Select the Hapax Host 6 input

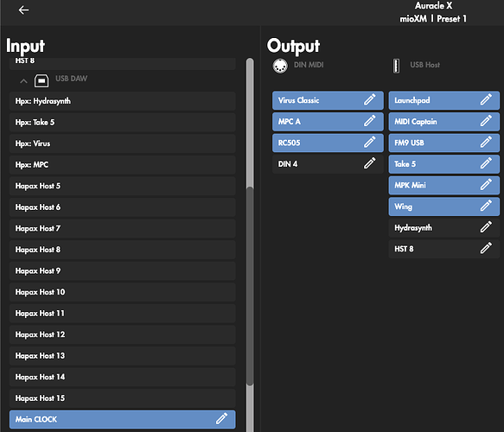tap(123, 207)
